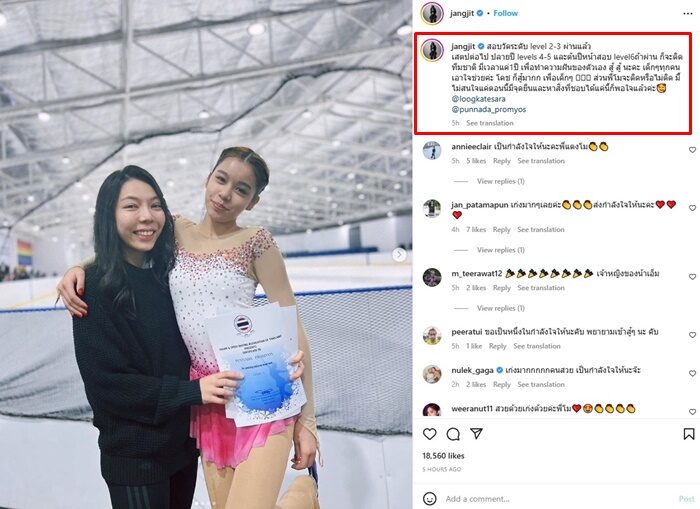Click the Add a comment field
This screenshot has width=700, height=509.
[x=558, y=499]
